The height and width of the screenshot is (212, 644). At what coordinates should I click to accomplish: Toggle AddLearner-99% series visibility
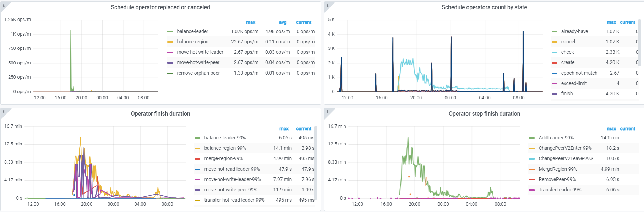click(x=556, y=138)
